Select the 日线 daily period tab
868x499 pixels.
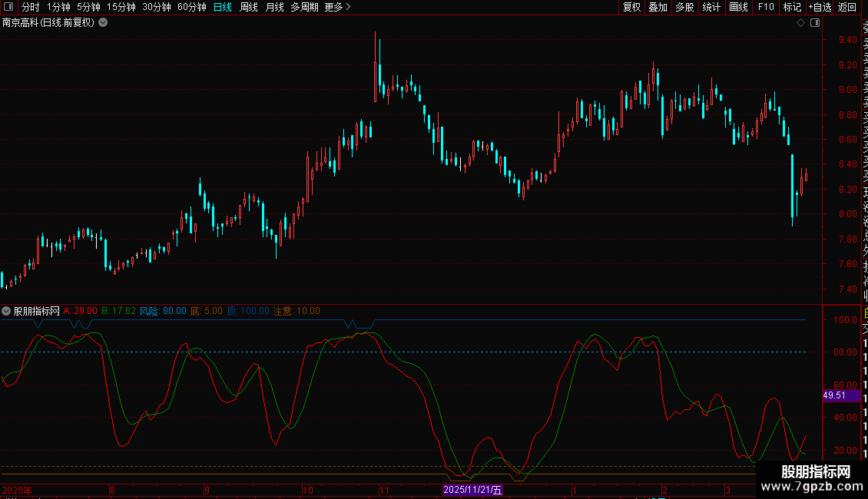click(223, 7)
